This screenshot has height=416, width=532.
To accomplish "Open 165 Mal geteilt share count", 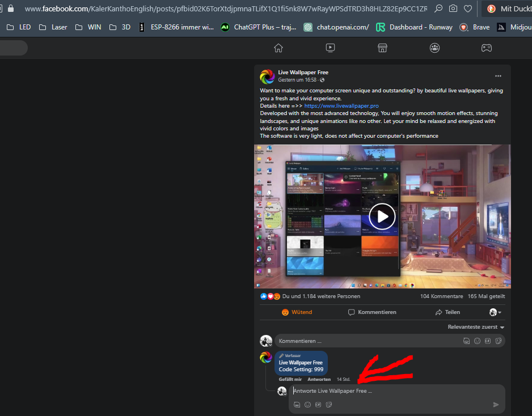I will [486, 296].
